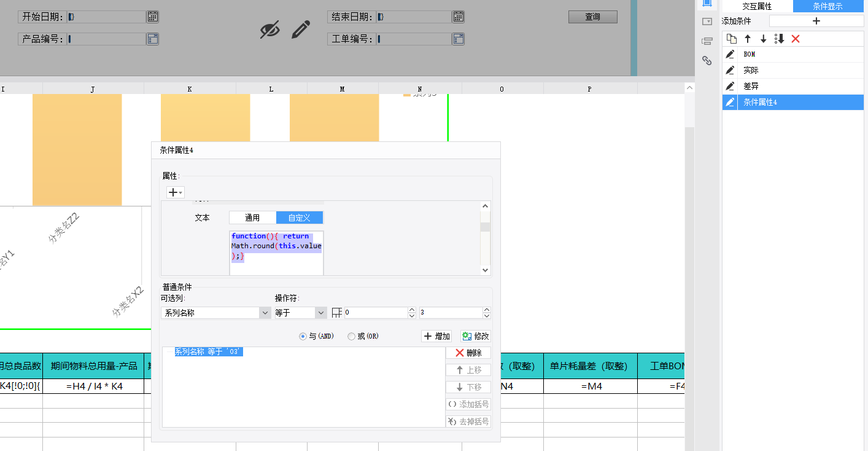Select the 与(AND) radio button

click(303, 336)
